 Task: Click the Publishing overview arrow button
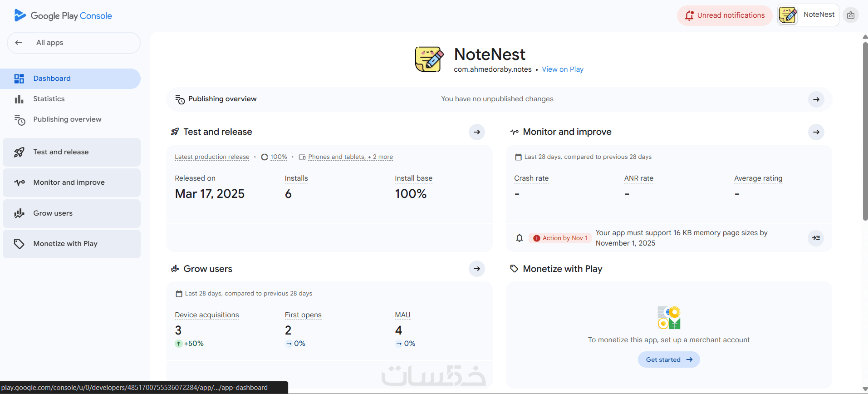(816, 99)
